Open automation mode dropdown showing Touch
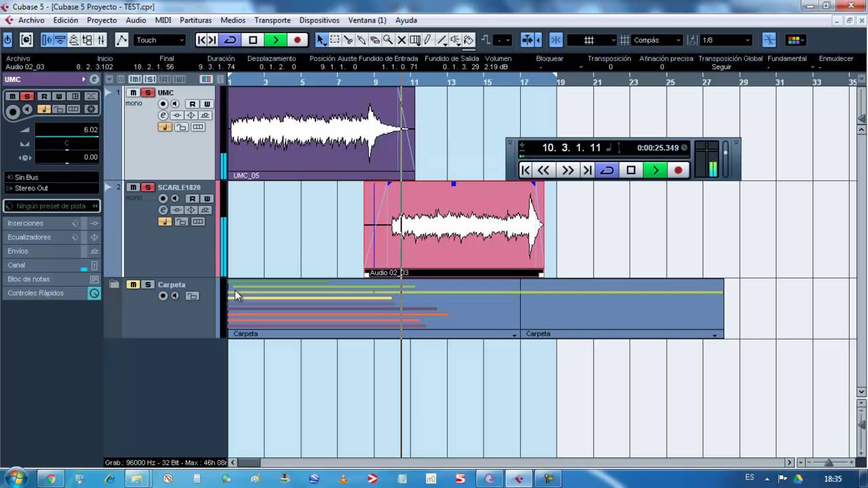 160,40
